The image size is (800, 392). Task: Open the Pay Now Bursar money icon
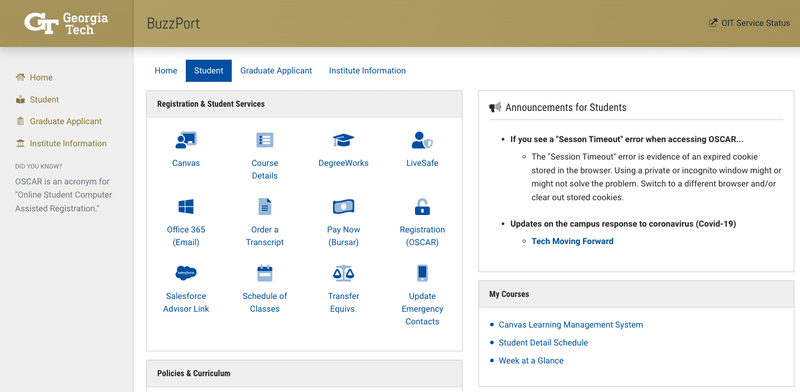343,207
